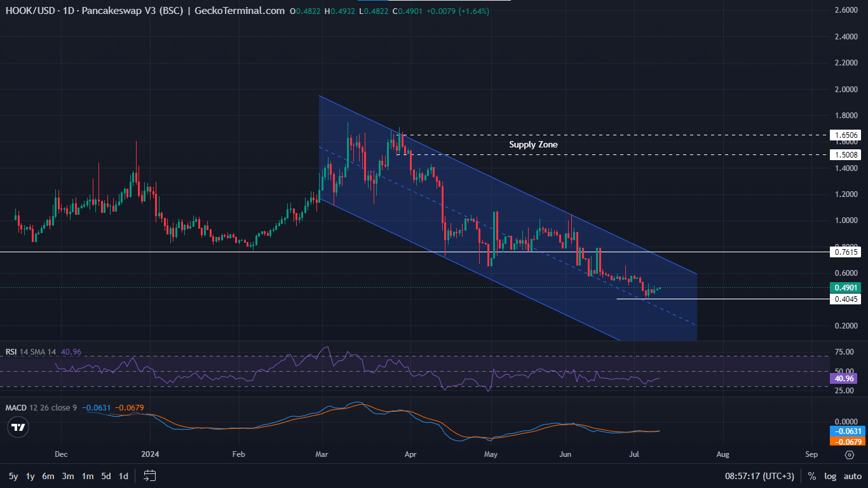Click the 2.0000 price axis level
868x488 pixels.
click(846, 90)
